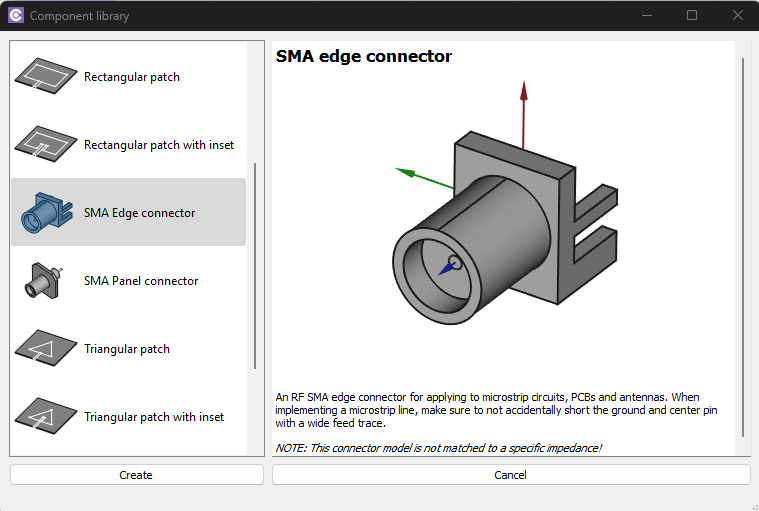Click the component list scrollbar

[255, 266]
